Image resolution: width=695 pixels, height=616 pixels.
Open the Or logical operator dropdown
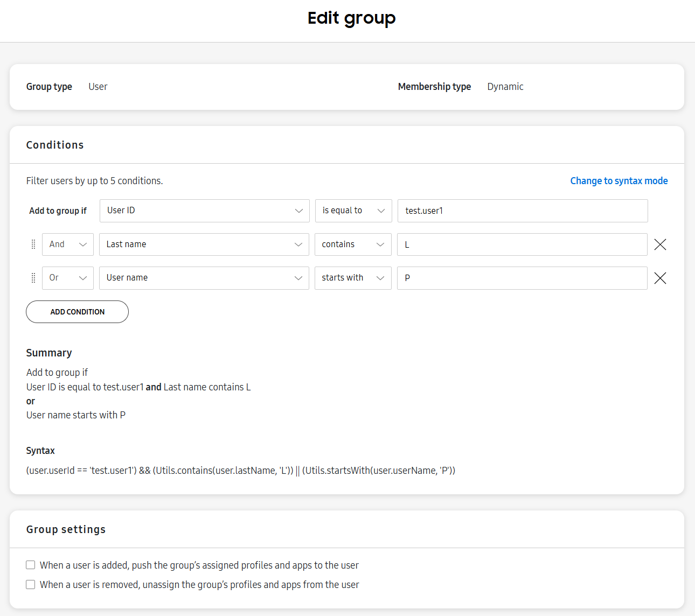68,278
